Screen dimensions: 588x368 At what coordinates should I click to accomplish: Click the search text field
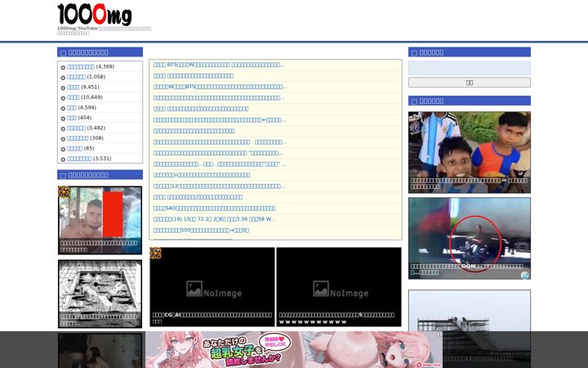click(x=469, y=69)
